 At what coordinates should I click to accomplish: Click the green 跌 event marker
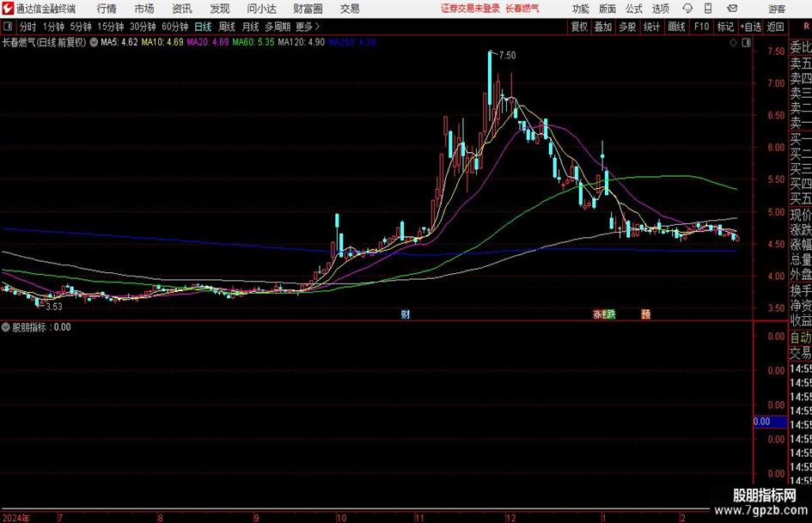pyautogui.click(x=611, y=314)
